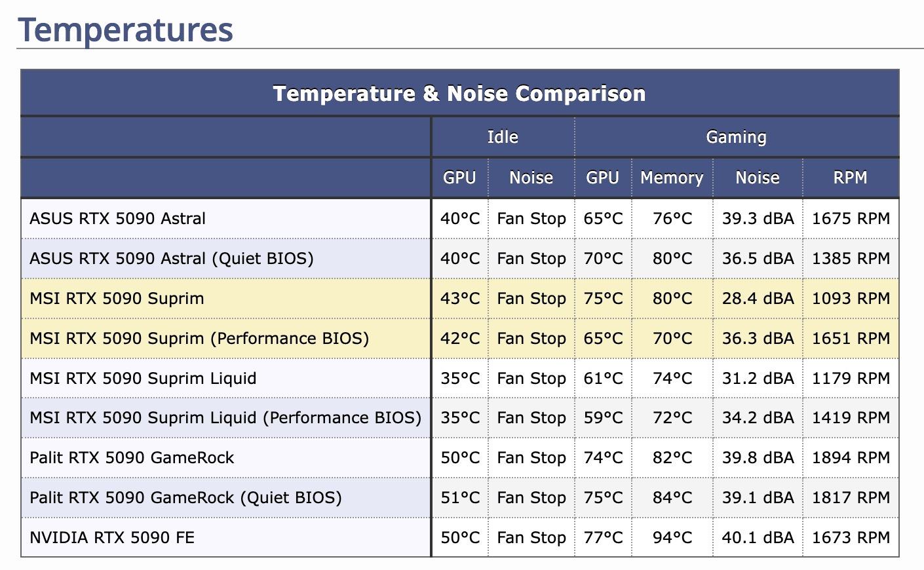This screenshot has height=570, width=924.
Task: Click the Temperatures section heading
Action: 125,30
